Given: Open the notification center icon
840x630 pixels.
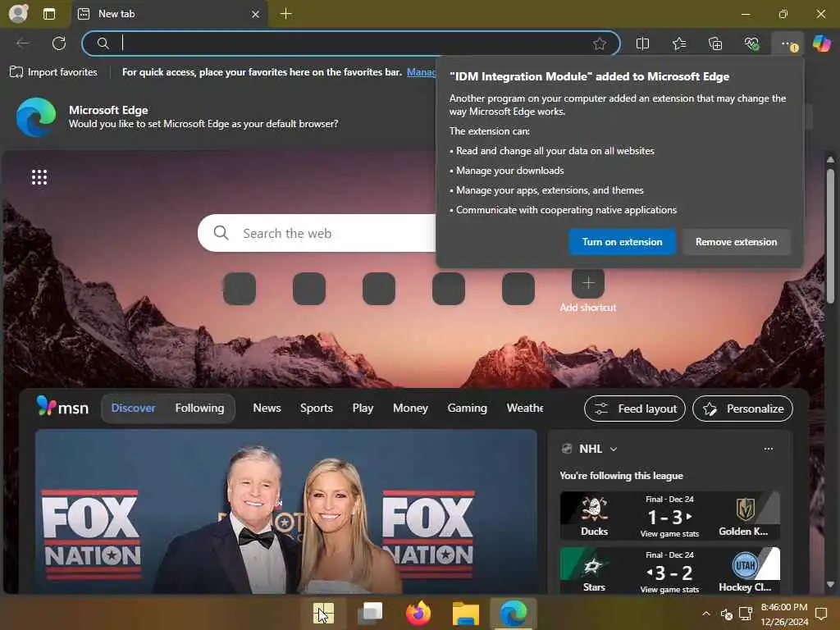Looking at the screenshot, I should (821, 614).
